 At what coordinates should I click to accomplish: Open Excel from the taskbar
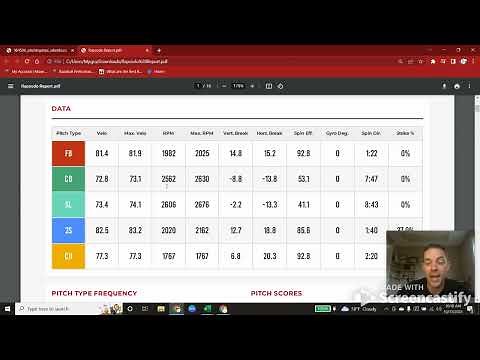click(208, 309)
